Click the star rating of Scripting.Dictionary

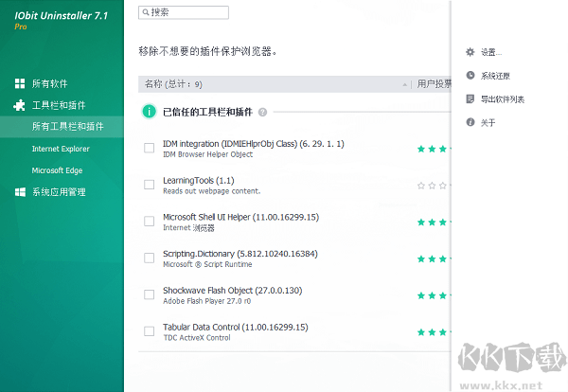coord(434,259)
